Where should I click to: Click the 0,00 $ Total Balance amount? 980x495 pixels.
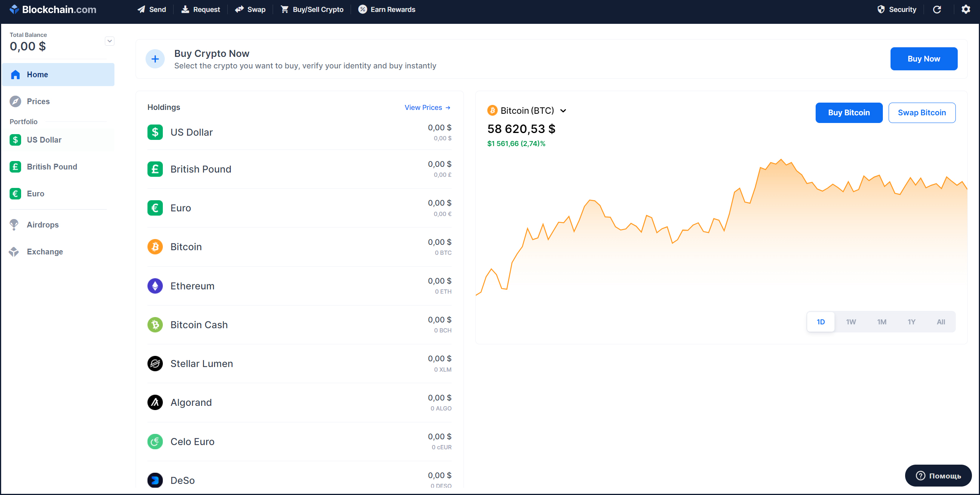click(28, 46)
